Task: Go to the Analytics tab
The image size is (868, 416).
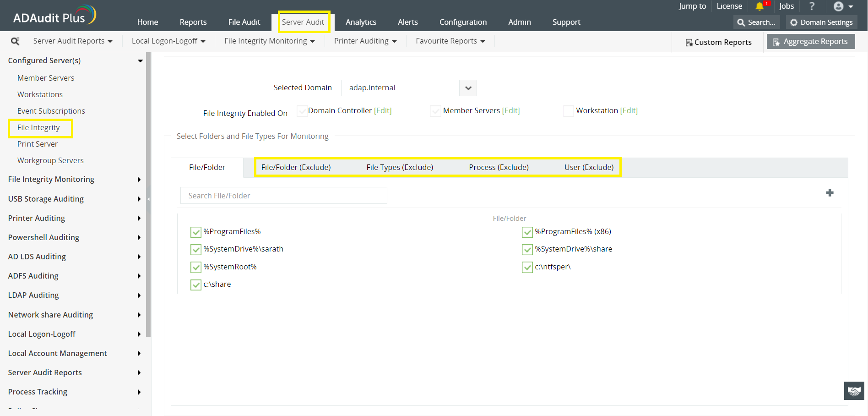Action: (x=361, y=22)
